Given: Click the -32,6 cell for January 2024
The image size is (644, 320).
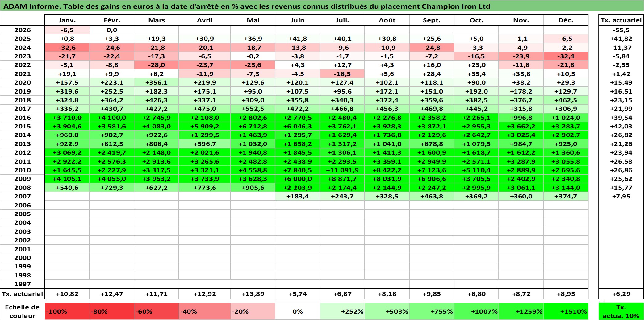Looking at the screenshot, I should pos(67,48).
